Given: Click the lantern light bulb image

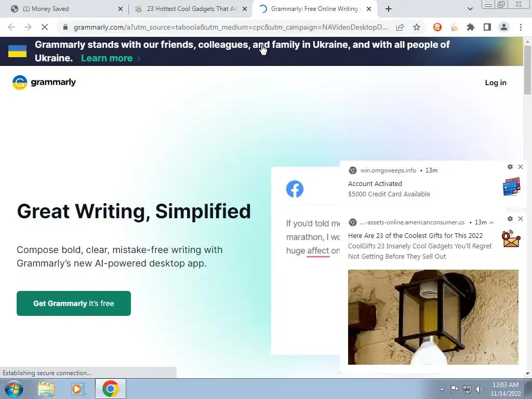Looking at the screenshot, I should pos(433,317).
